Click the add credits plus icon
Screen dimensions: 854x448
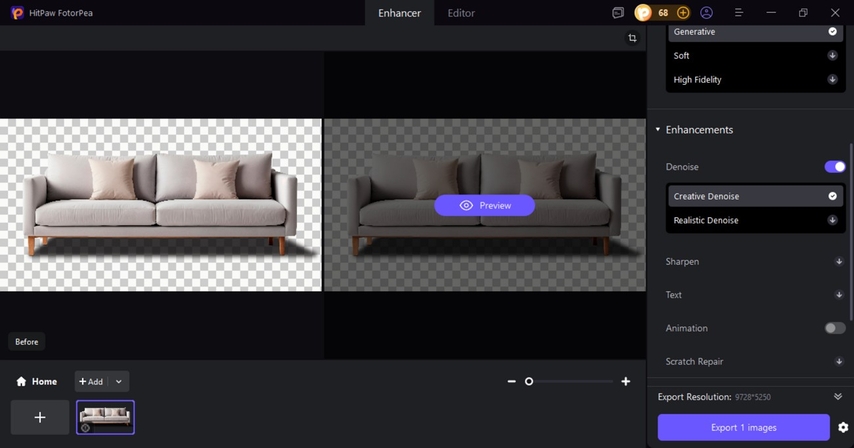pos(683,13)
